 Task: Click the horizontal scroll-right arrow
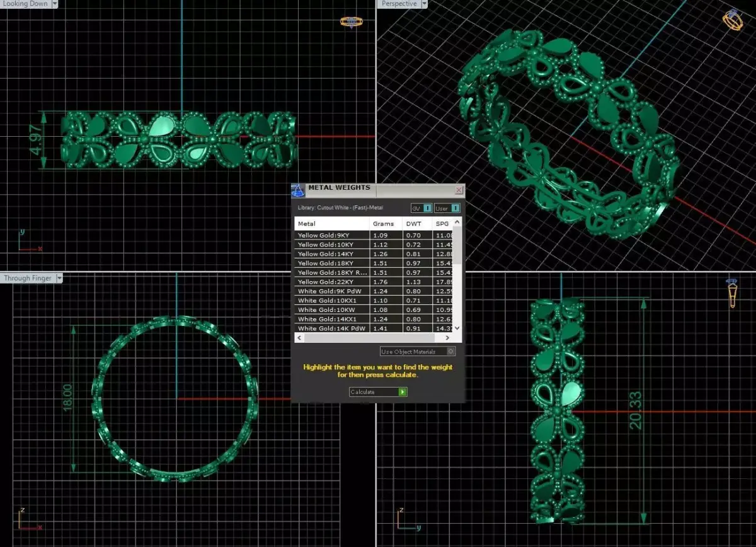pyautogui.click(x=448, y=338)
